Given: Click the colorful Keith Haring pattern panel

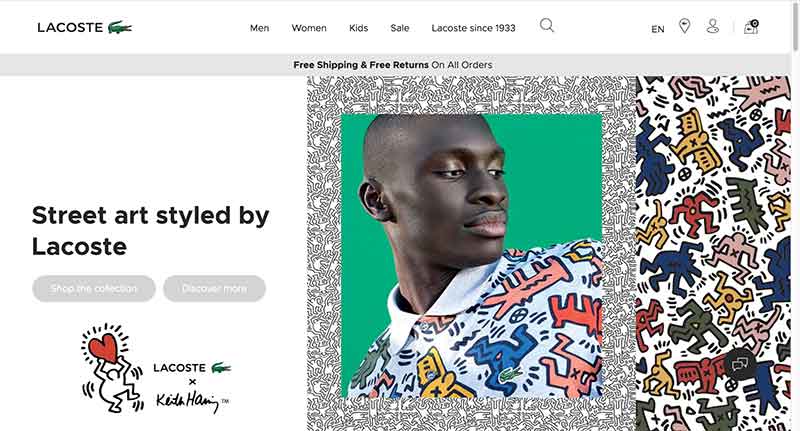Looking at the screenshot, I should [x=713, y=253].
